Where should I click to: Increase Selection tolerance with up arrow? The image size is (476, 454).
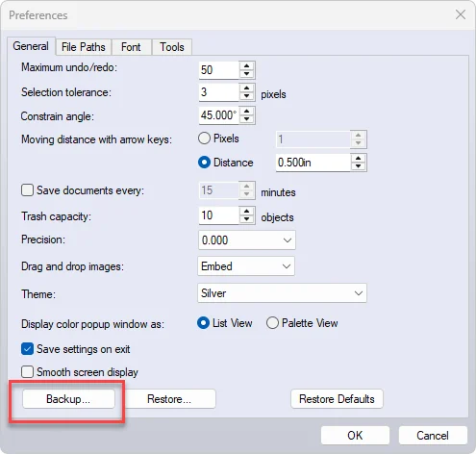tap(246, 88)
